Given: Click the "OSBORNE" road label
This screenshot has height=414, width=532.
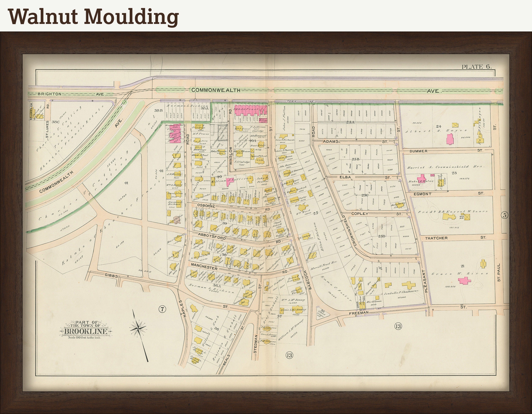Looking at the screenshot, I should pos(206,206).
